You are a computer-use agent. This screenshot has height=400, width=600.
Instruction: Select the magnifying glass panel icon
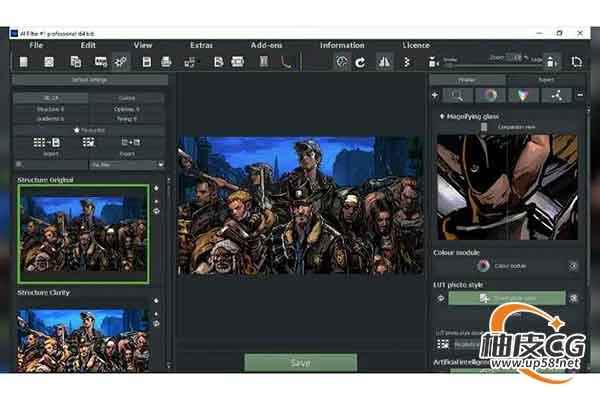coord(457,95)
